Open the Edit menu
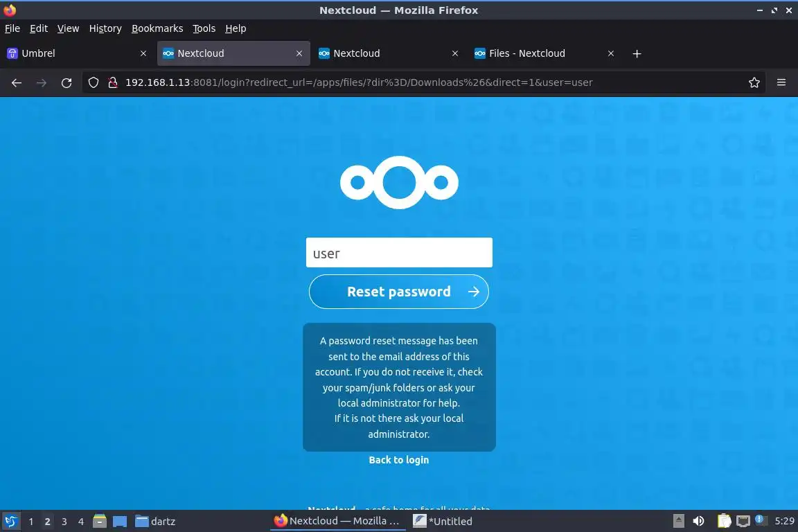 [39, 28]
